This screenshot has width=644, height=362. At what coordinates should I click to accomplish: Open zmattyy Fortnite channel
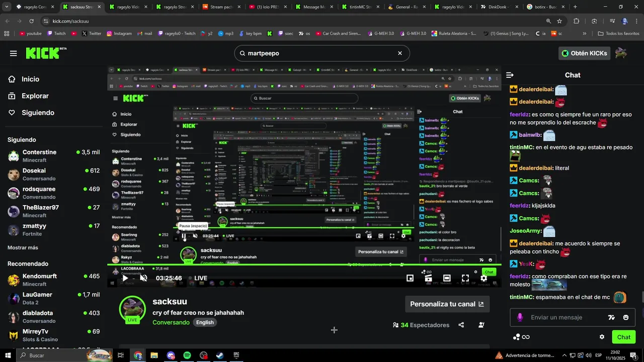tap(54, 230)
